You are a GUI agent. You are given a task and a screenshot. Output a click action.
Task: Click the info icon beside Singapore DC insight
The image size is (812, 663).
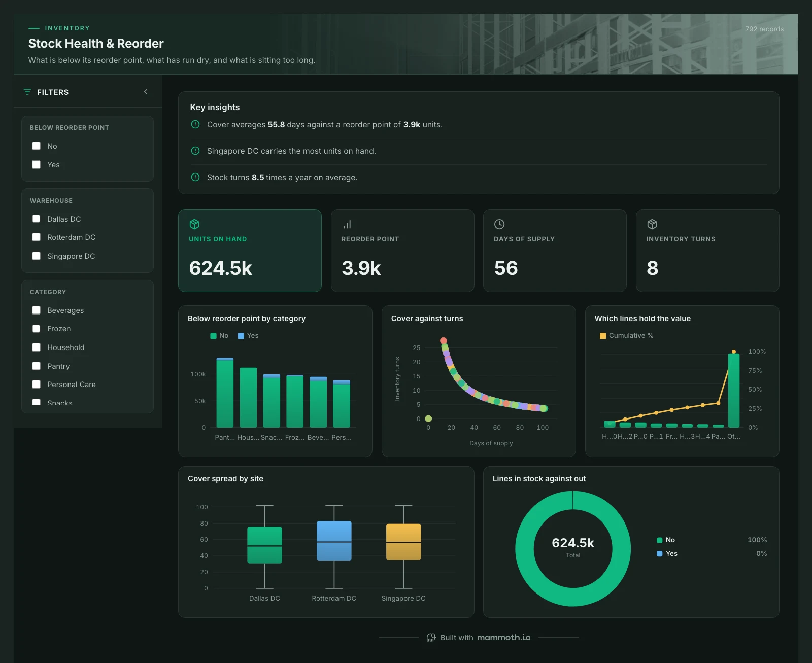tap(195, 151)
